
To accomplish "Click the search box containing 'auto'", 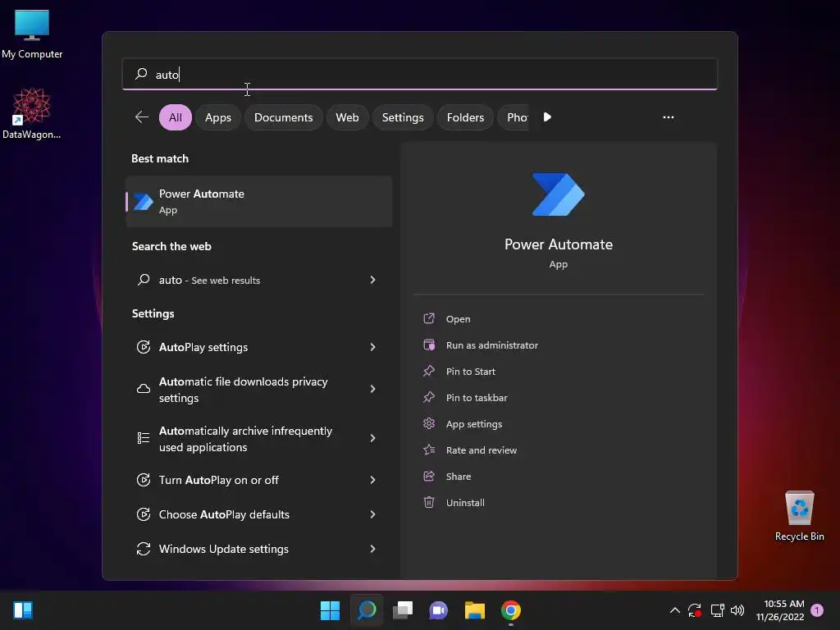I will pyautogui.click(x=419, y=74).
